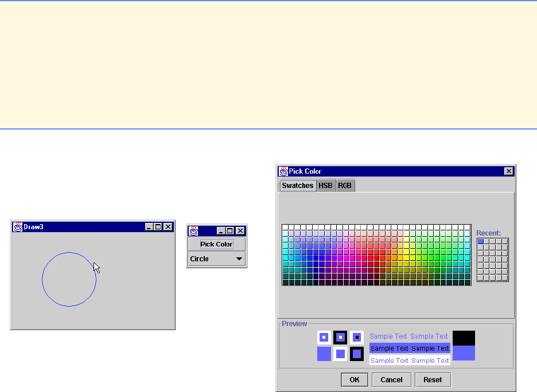Switch to the RGB tab
This screenshot has height=392, width=537.
point(345,186)
